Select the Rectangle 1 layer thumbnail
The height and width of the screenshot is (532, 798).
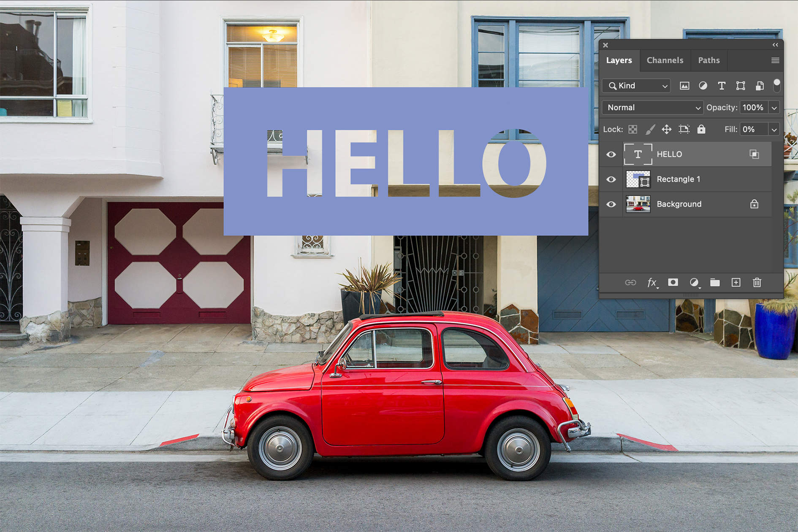pos(638,179)
